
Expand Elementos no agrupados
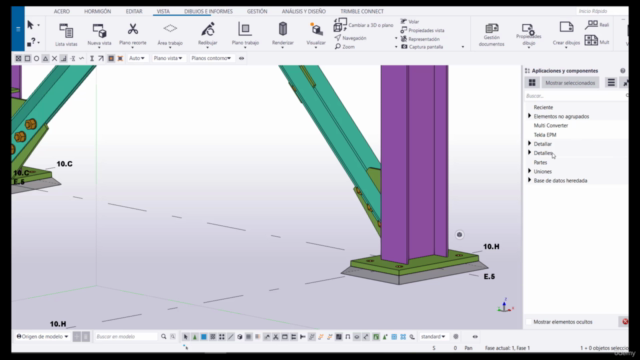[529, 116]
